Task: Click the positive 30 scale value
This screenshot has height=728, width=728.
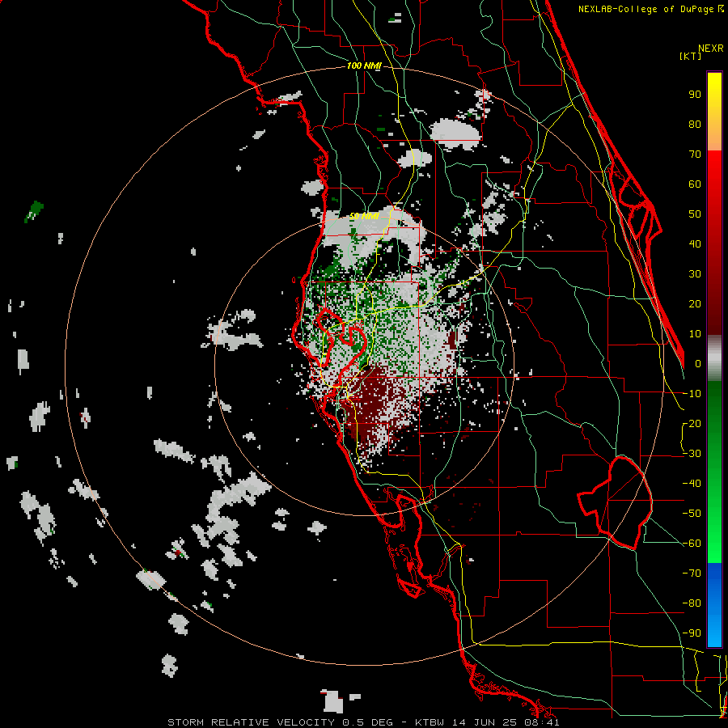Action: pos(695,274)
